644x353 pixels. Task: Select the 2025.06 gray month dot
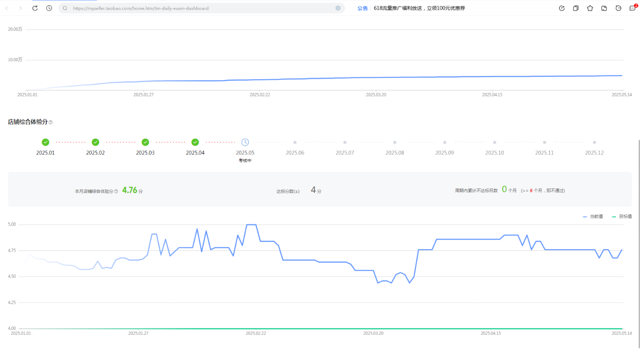pos(295,142)
